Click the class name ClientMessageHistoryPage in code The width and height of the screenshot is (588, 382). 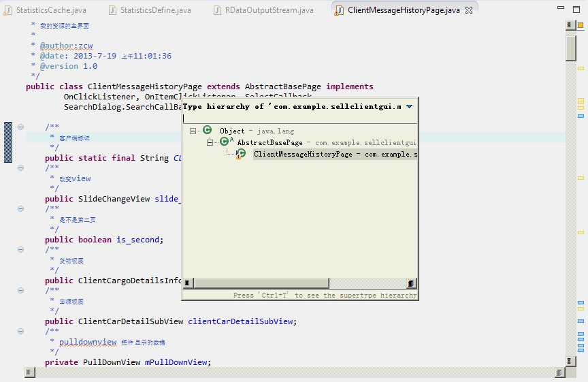144,86
